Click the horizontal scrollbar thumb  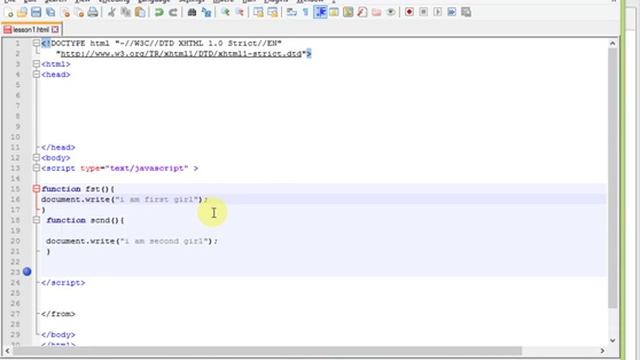(267, 351)
